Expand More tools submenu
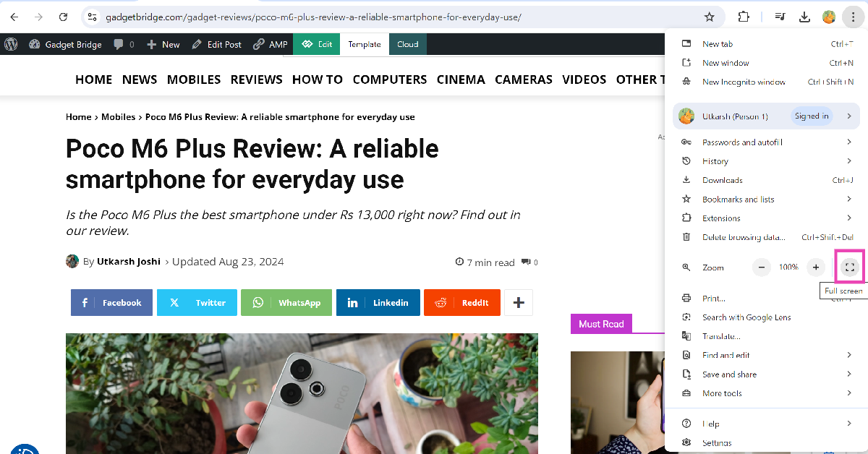The height and width of the screenshot is (454, 868). coord(767,393)
